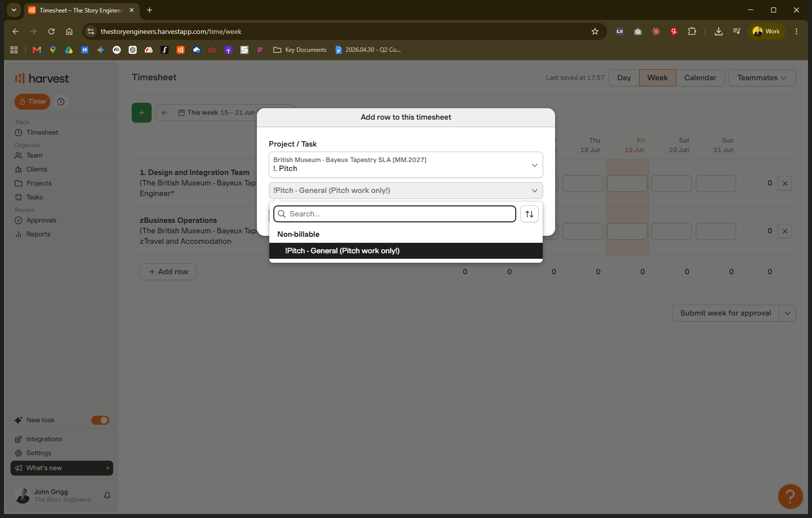Viewport: 812px width, 518px height.
Task: Click the address bar URL
Action: (x=171, y=31)
